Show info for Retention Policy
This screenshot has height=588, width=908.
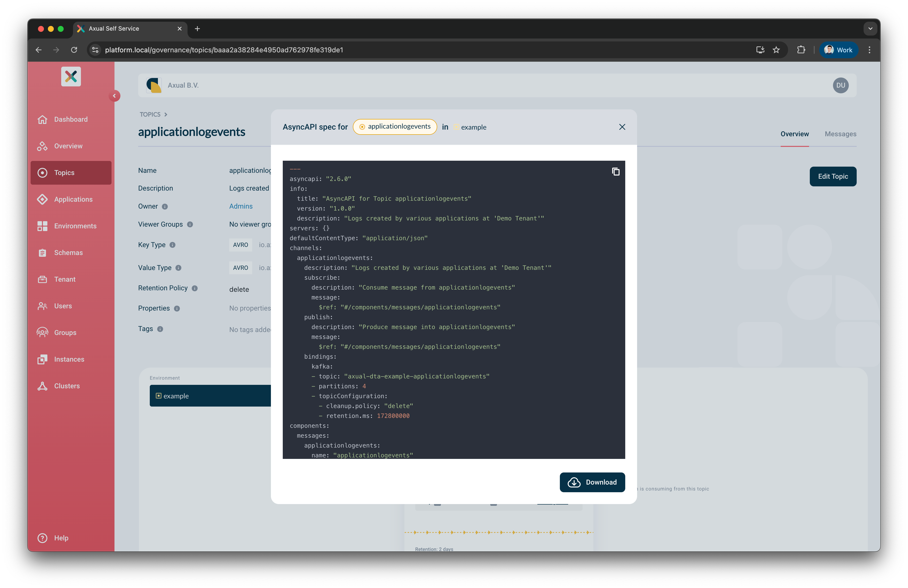click(195, 289)
